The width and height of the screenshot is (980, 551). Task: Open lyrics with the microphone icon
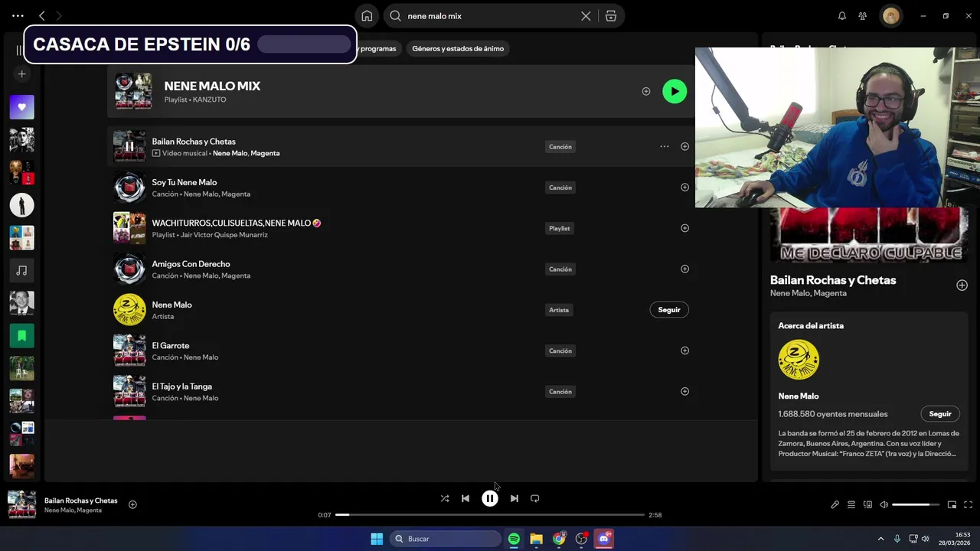click(835, 504)
